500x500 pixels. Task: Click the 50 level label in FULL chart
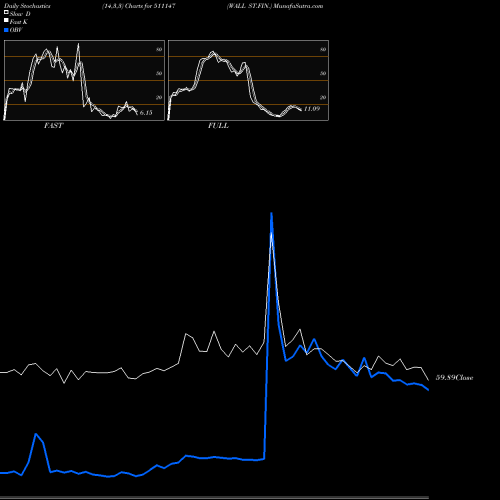click(323, 73)
